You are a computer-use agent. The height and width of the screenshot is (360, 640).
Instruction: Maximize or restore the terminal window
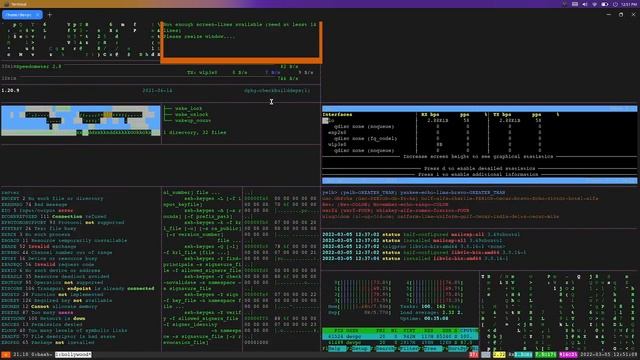pos(621,15)
